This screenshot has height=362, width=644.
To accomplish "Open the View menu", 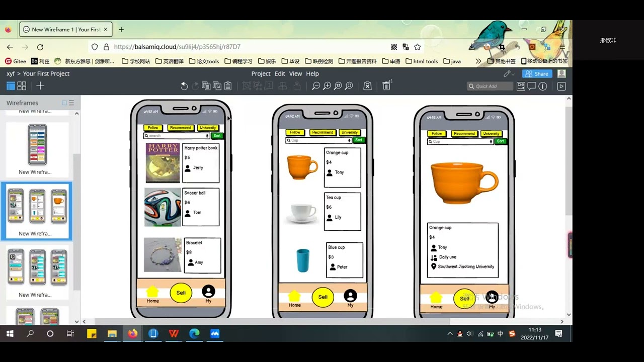I will tap(295, 74).
